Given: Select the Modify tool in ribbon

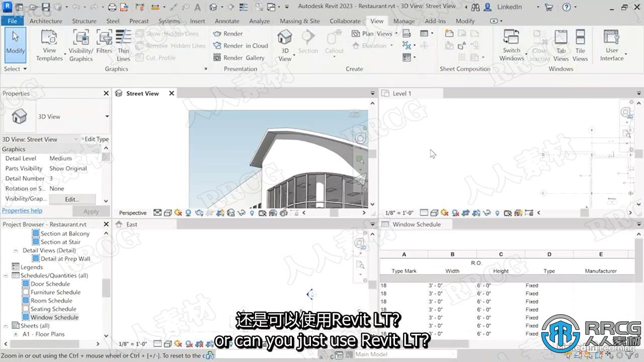Looking at the screenshot, I should (x=15, y=44).
